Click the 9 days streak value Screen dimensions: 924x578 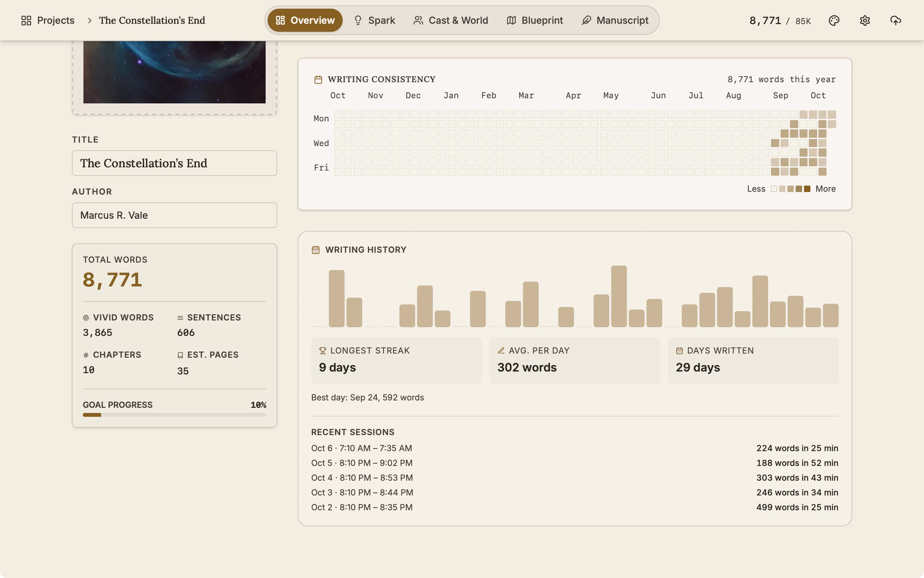point(338,367)
